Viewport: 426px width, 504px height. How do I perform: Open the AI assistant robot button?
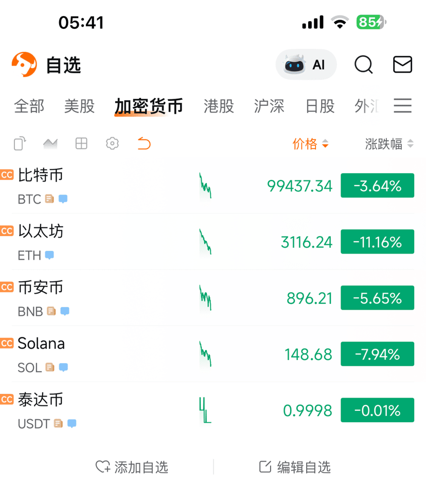(306, 65)
